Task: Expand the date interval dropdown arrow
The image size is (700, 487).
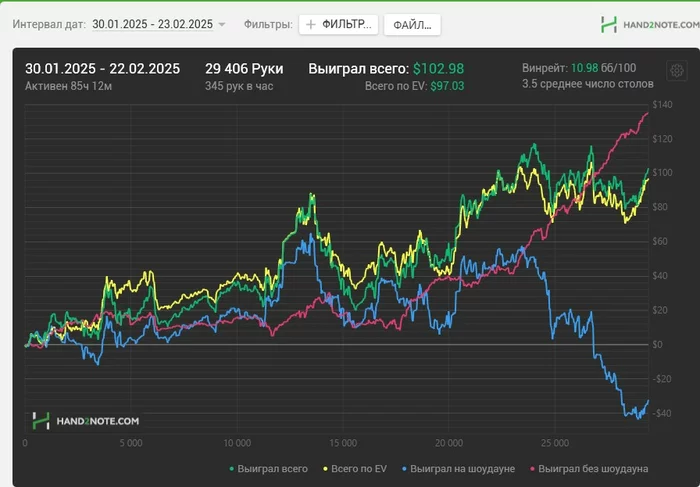Action: pos(222,25)
